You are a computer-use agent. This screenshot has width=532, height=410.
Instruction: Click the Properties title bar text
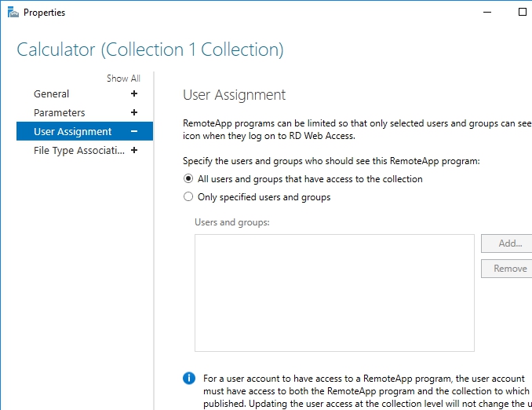point(45,13)
